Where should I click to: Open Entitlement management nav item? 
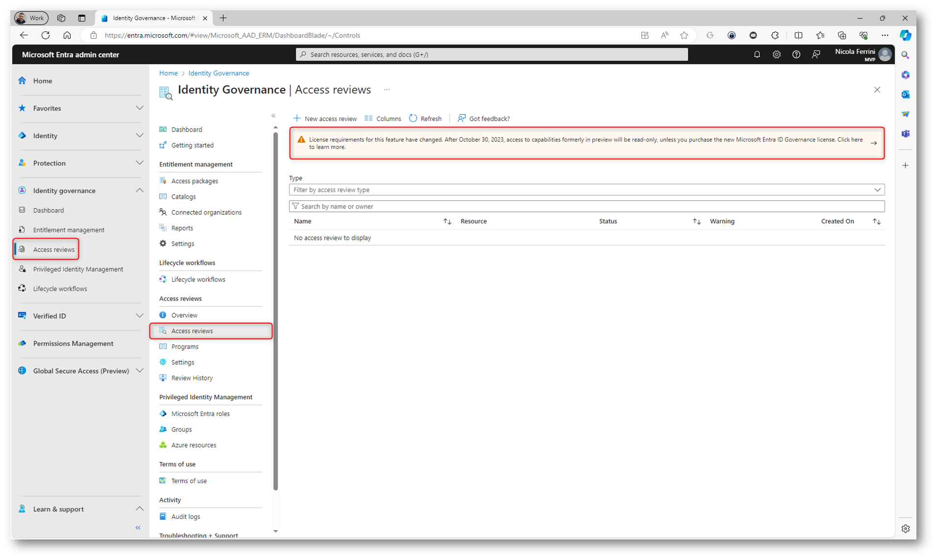(x=69, y=230)
